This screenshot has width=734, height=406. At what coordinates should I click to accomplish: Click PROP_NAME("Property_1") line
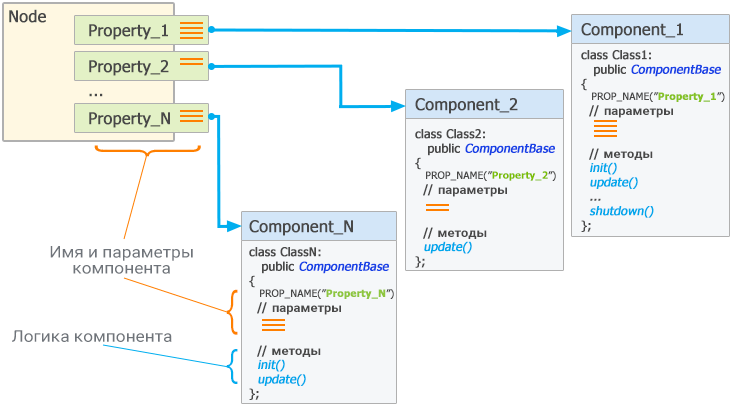(x=658, y=96)
